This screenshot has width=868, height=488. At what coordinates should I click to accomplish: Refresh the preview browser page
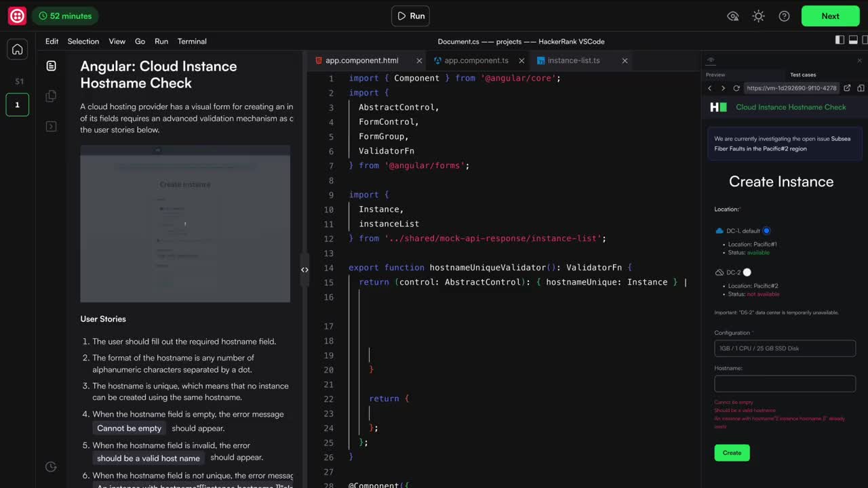(736, 87)
